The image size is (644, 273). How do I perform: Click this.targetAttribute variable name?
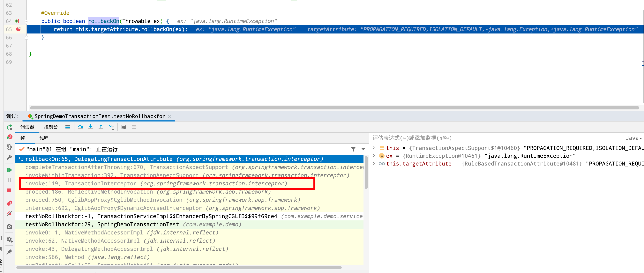coord(419,164)
